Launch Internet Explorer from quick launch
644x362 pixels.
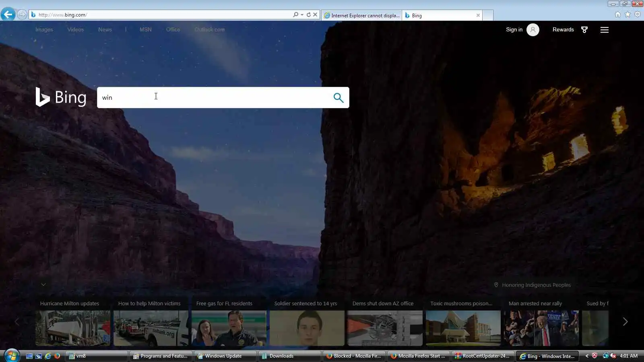[x=48, y=356]
